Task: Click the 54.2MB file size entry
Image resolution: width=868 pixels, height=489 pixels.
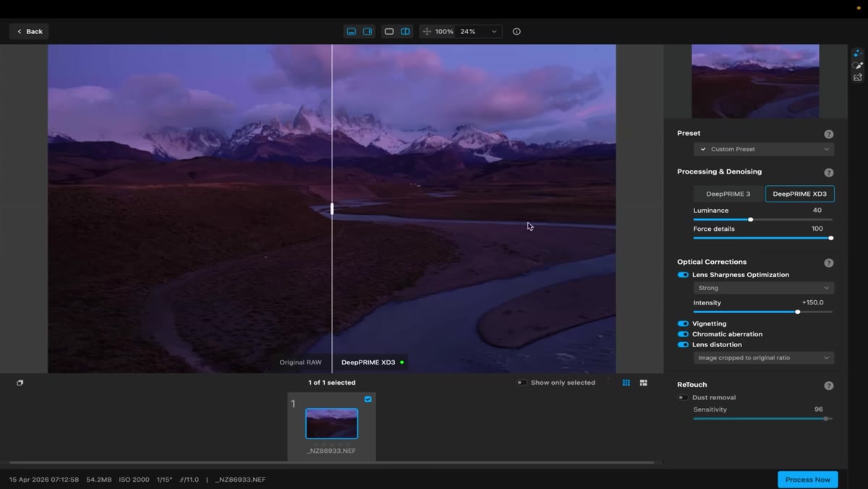Action: tap(99, 480)
